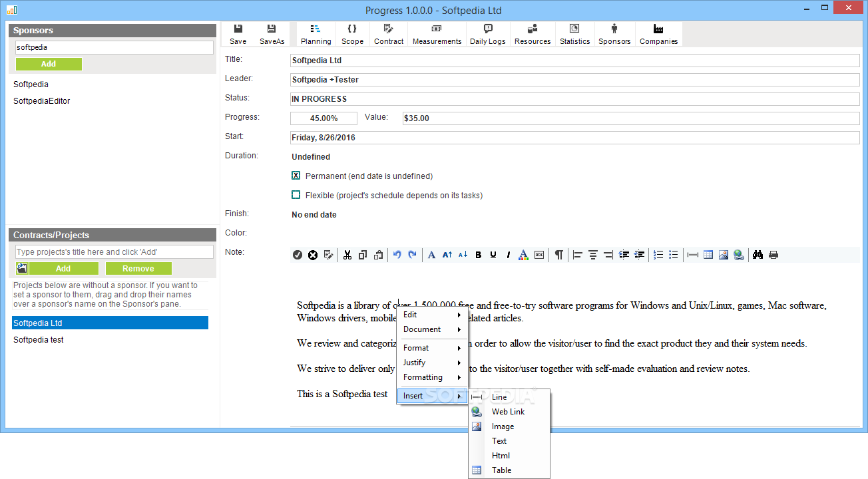Insert table via toolbar icon

tap(708, 255)
